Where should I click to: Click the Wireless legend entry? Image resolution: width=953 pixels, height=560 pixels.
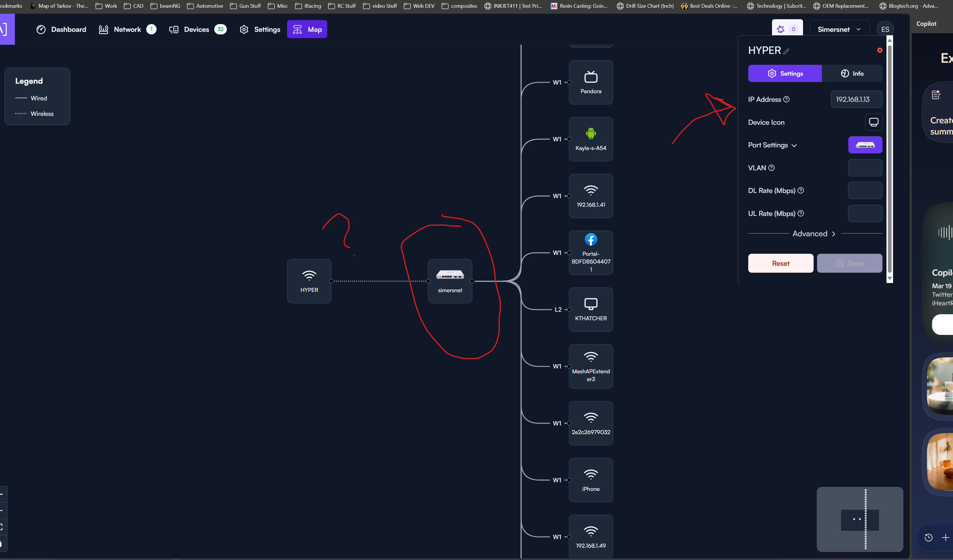(34, 114)
